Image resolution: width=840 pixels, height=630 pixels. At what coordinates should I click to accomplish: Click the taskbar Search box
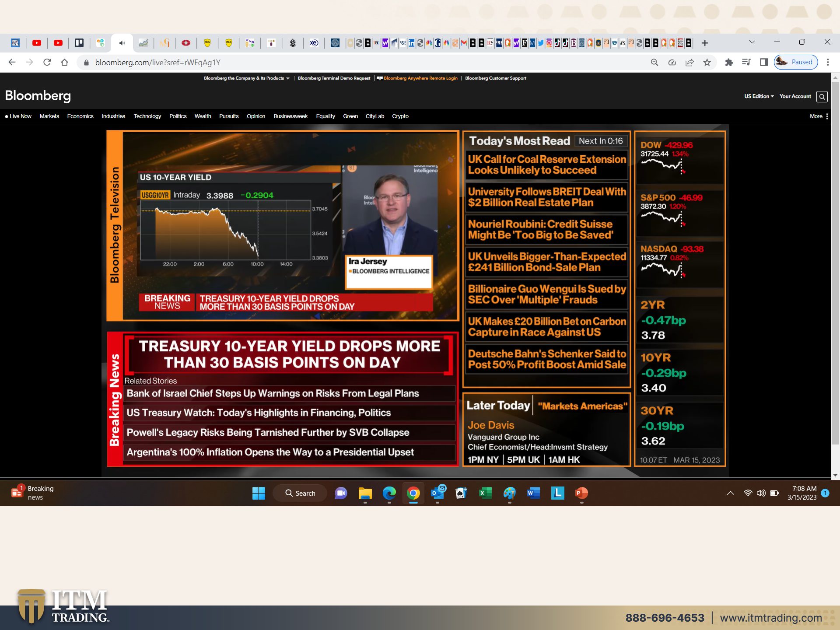(300, 493)
